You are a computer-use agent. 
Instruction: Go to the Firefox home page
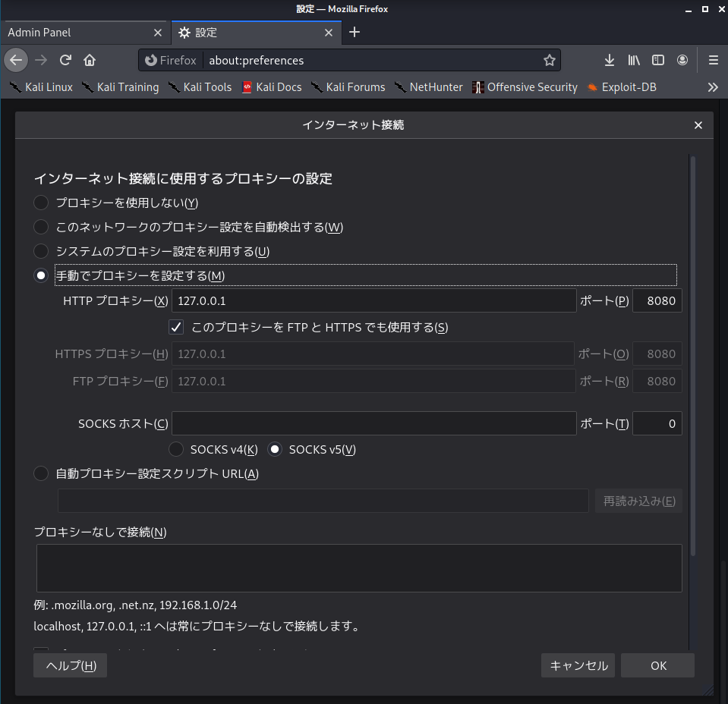[x=90, y=60]
